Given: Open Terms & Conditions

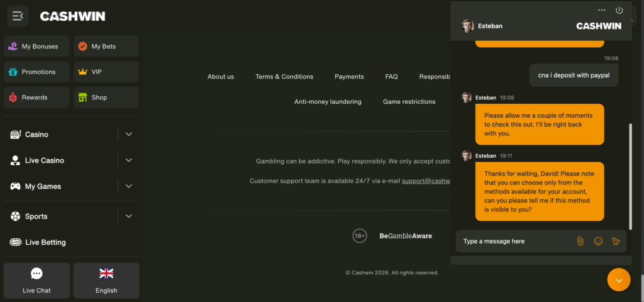Looking at the screenshot, I should (284, 76).
